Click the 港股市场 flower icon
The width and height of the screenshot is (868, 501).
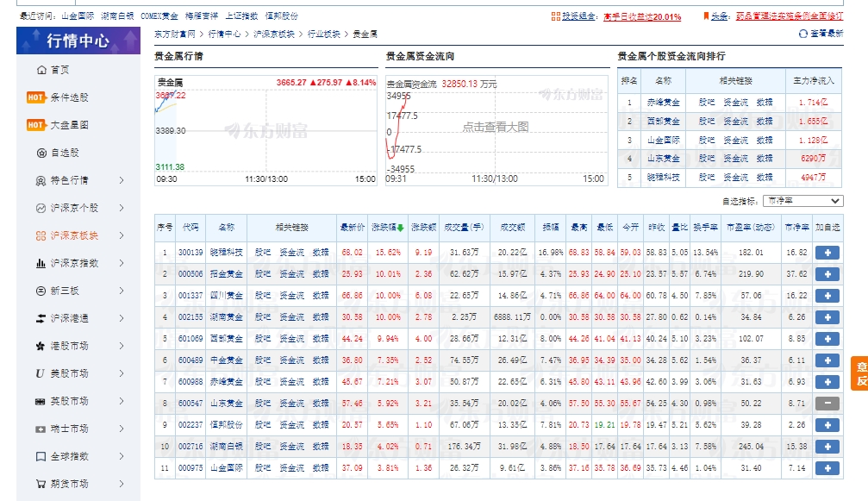pyautogui.click(x=41, y=347)
